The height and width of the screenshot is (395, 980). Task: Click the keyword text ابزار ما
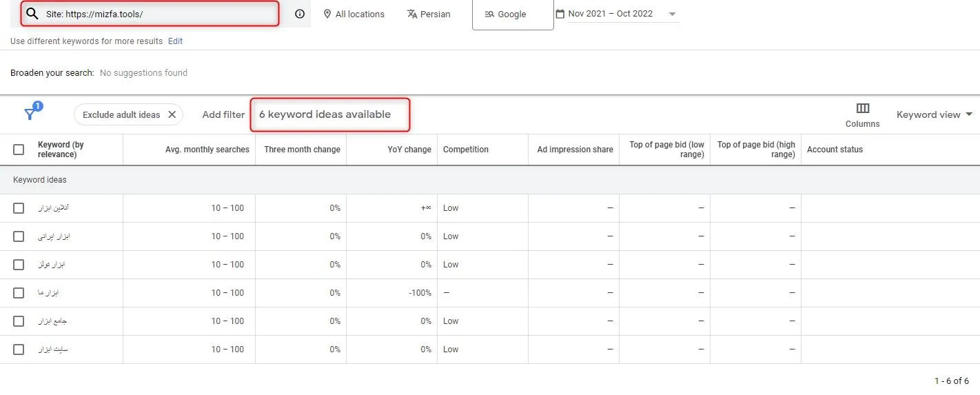coord(48,293)
